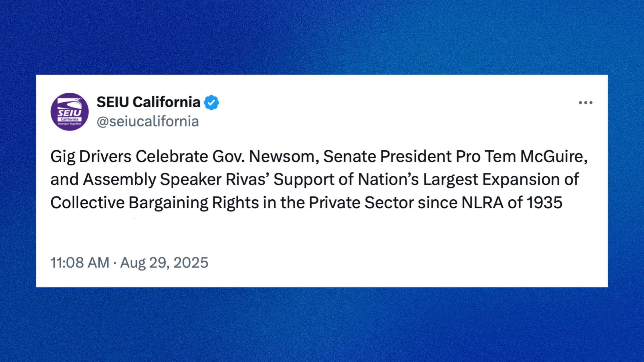Viewport: 644px width, 362px height.
Task: Click the "SEIU" lettering inside the logo
Action: coord(69,113)
